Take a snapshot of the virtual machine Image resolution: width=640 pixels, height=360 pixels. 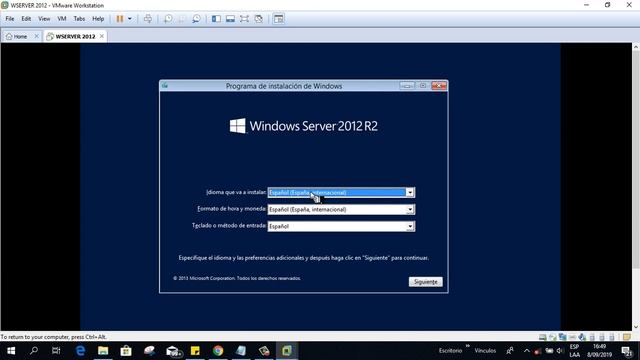168,19
